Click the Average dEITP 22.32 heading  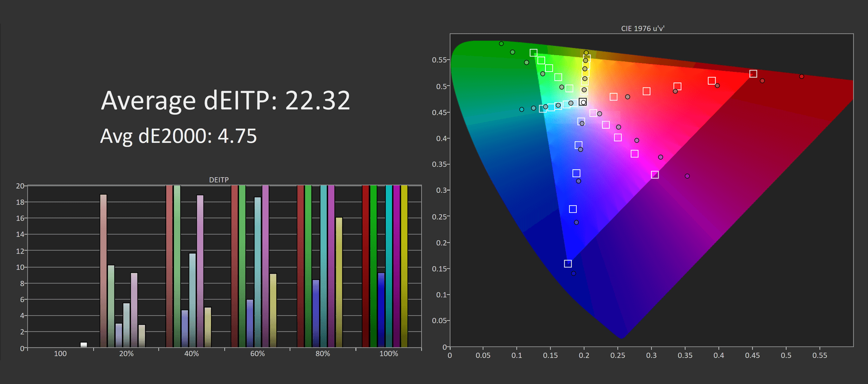click(x=225, y=101)
